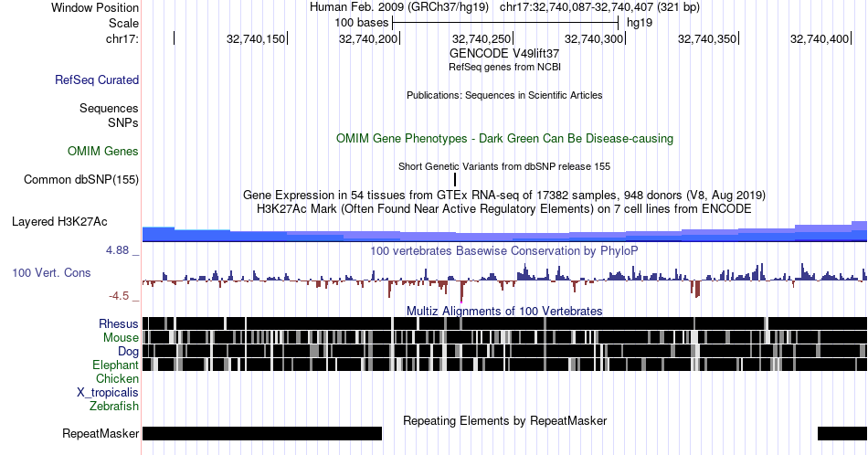Click the Elephant alignment row label
The height and width of the screenshot is (455, 868).
116,365
